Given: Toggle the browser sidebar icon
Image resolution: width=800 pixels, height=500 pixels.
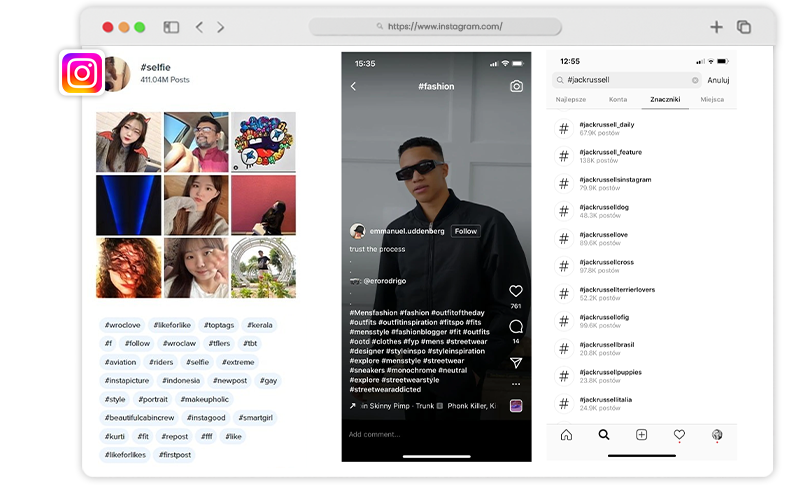Looking at the screenshot, I should (x=171, y=27).
